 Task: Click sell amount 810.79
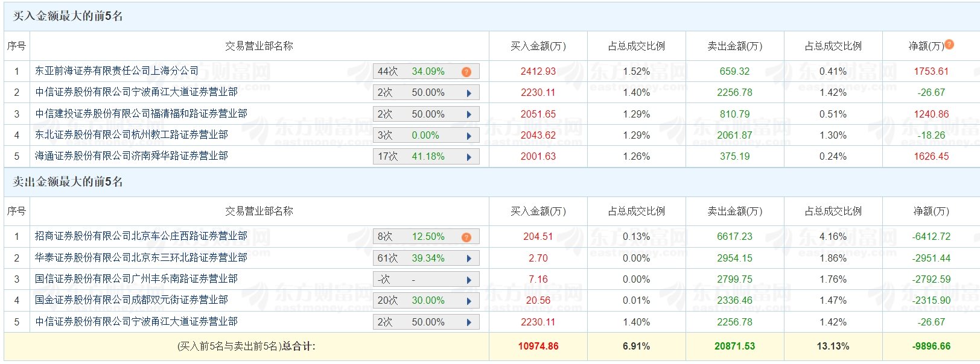click(x=734, y=114)
